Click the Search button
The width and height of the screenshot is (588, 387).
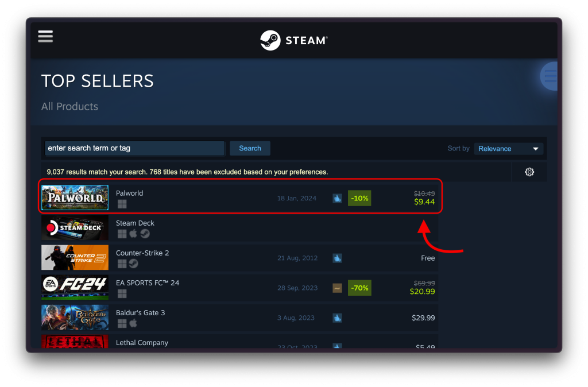click(250, 148)
